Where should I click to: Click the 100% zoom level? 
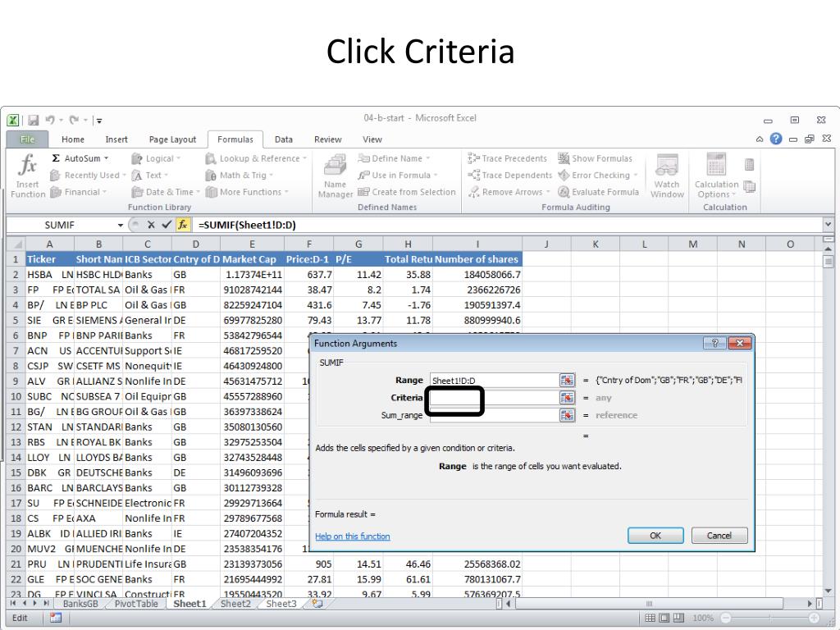pyautogui.click(x=702, y=619)
